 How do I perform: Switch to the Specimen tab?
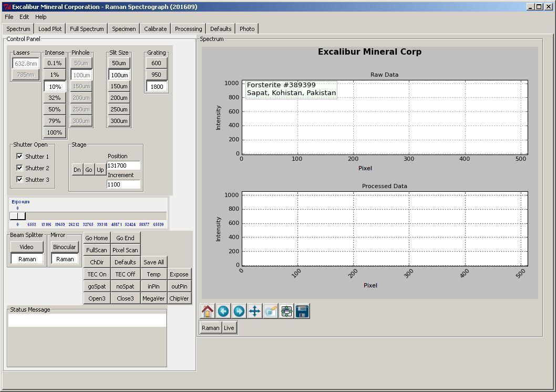click(x=123, y=29)
